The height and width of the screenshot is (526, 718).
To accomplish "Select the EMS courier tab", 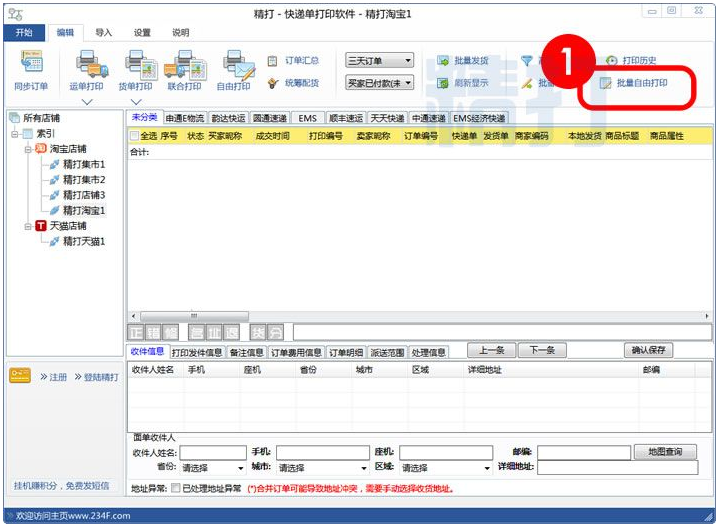I will coord(308,118).
